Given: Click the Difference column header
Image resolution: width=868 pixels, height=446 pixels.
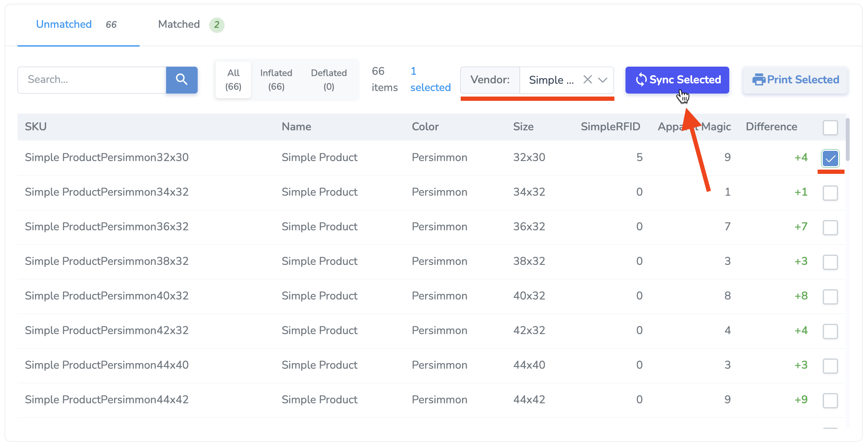Looking at the screenshot, I should [771, 127].
